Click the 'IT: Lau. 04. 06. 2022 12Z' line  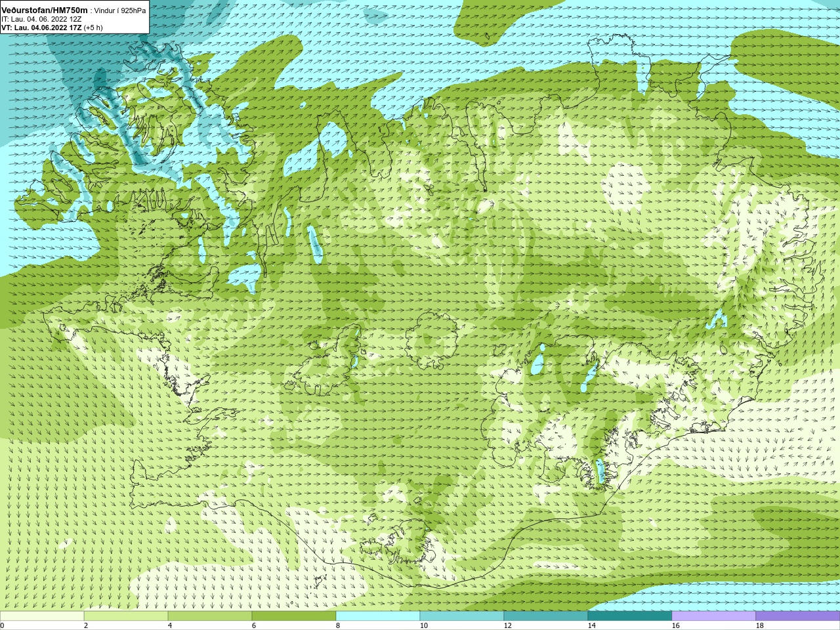(x=41, y=19)
